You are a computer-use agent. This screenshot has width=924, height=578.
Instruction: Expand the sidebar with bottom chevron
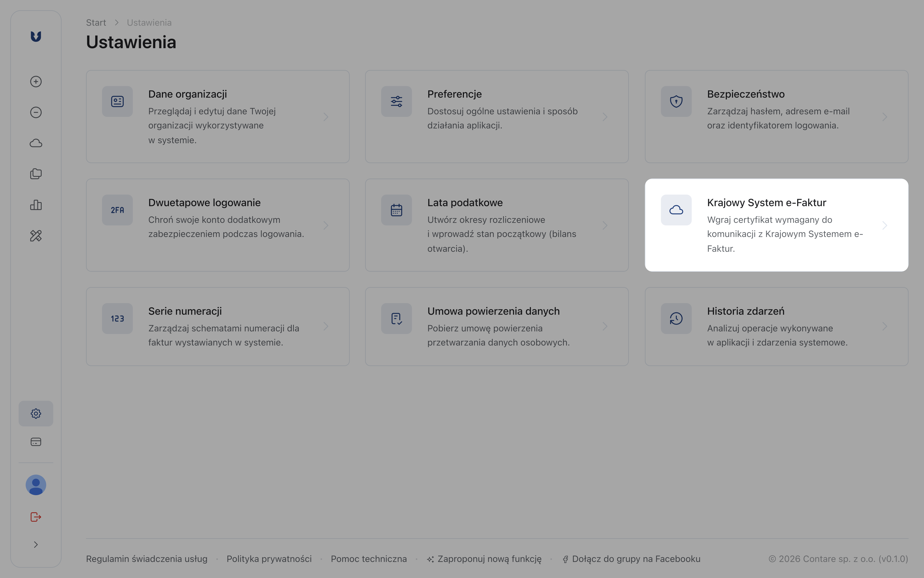tap(36, 545)
